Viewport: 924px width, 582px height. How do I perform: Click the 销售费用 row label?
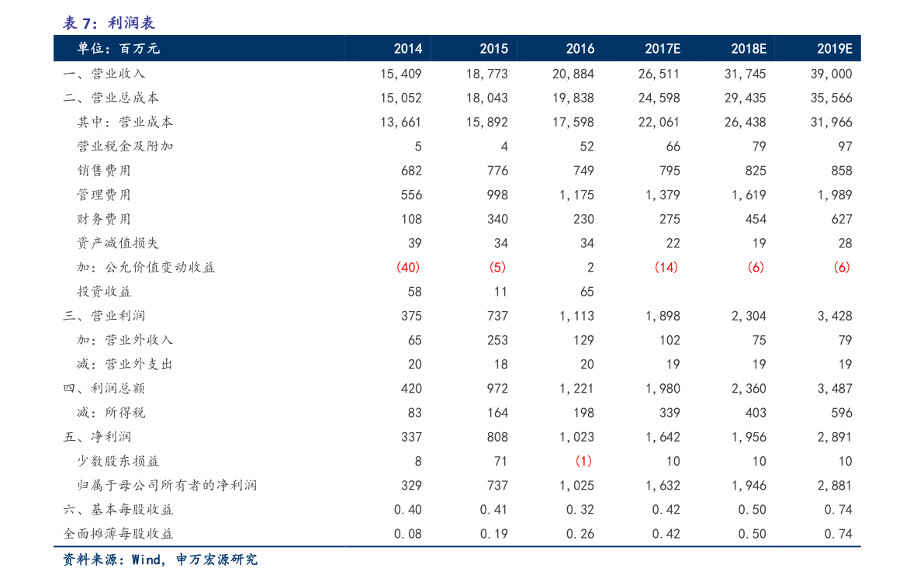103,171
